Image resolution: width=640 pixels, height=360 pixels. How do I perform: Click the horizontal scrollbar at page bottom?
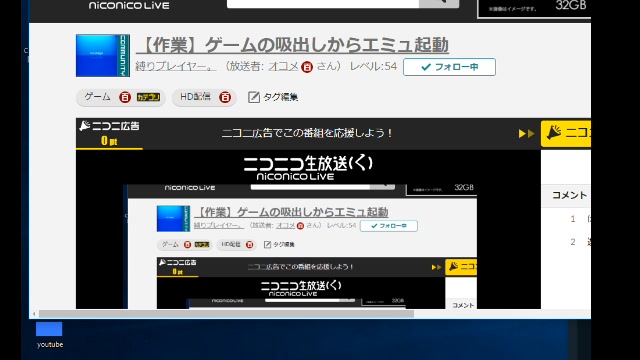coord(227,314)
